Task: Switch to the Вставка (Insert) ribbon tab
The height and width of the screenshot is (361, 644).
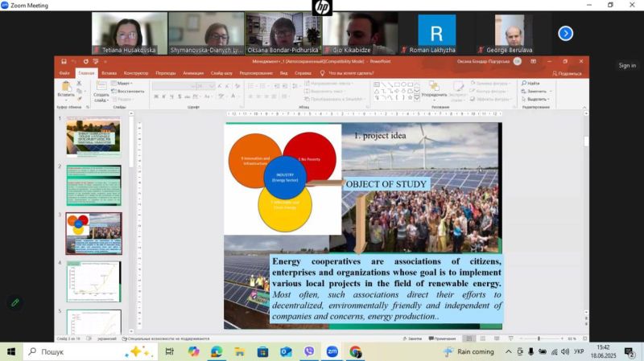Action: [109, 72]
